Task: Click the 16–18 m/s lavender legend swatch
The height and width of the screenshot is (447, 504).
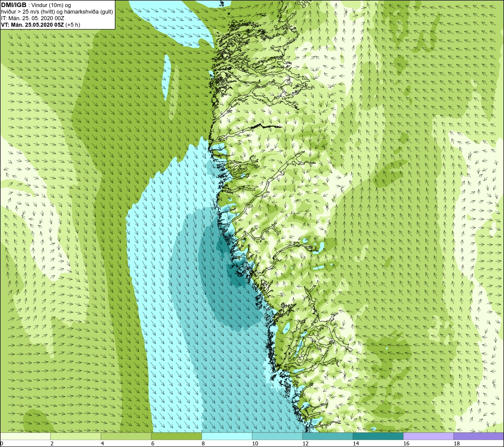Action: pyautogui.click(x=428, y=436)
